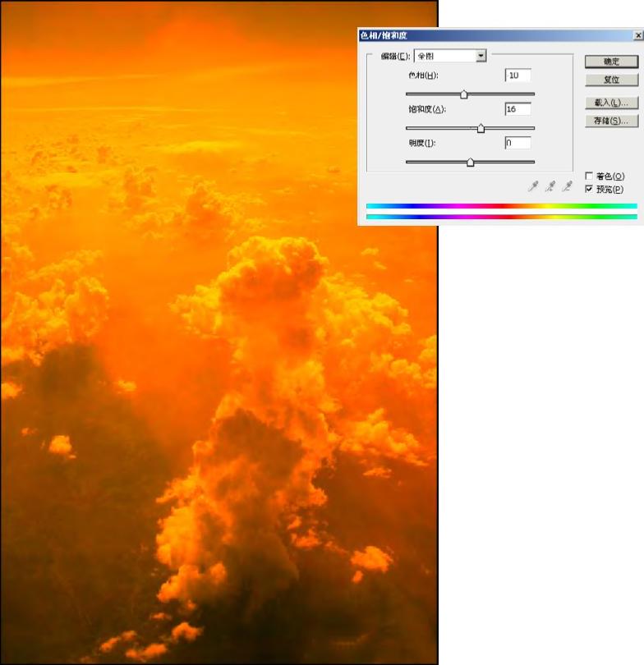Click the 明度 value field showing 0
This screenshot has height=665, width=644.
pyautogui.click(x=518, y=143)
